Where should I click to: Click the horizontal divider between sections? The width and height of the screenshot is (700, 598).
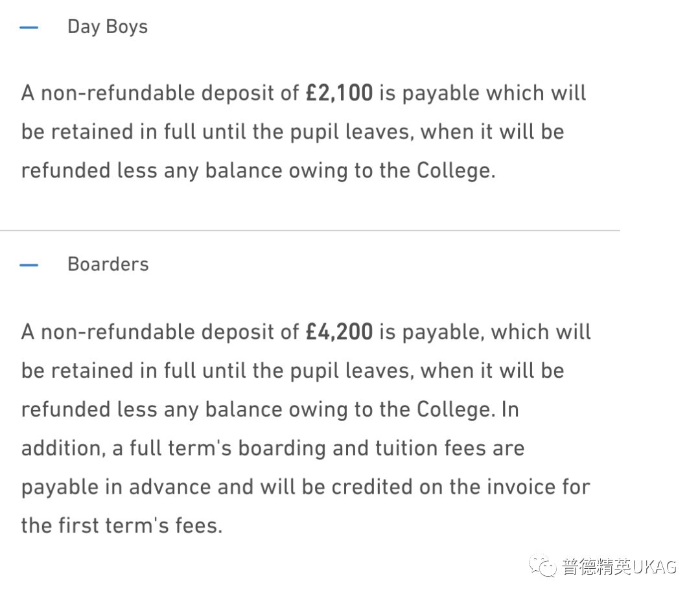(310, 231)
